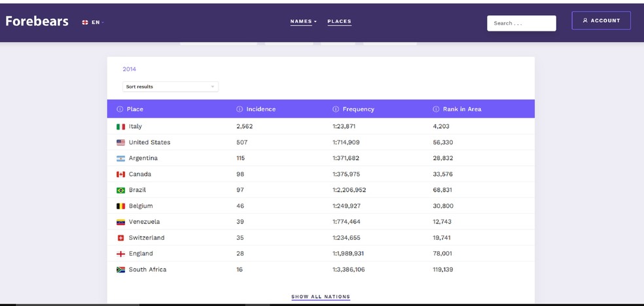This screenshot has height=306, width=644.
Task: Open the Sort results dropdown
Action: point(170,86)
